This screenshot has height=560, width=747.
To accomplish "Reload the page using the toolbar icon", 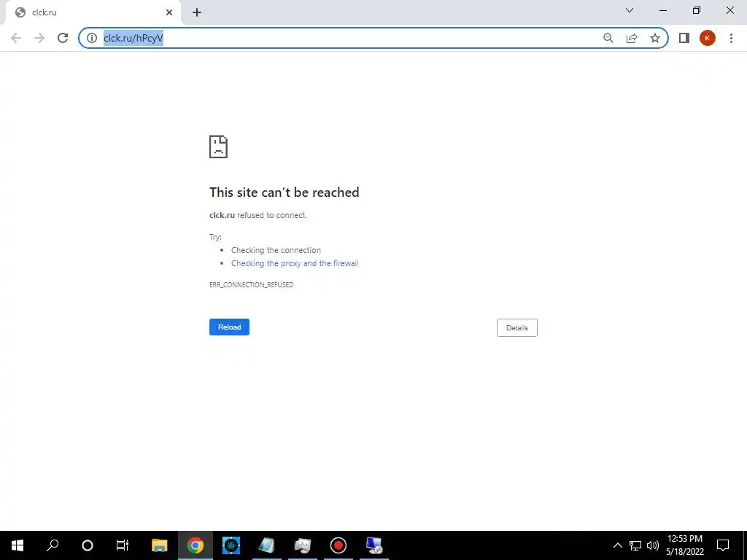I will (63, 38).
